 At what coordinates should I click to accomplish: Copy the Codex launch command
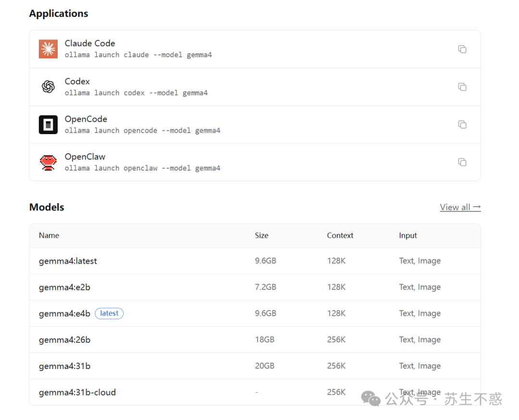[x=462, y=86]
